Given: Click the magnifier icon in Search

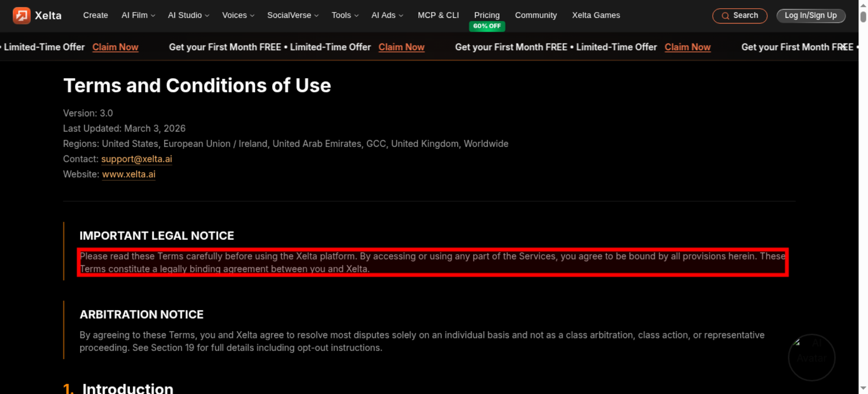Looking at the screenshot, I should point(725,16).
